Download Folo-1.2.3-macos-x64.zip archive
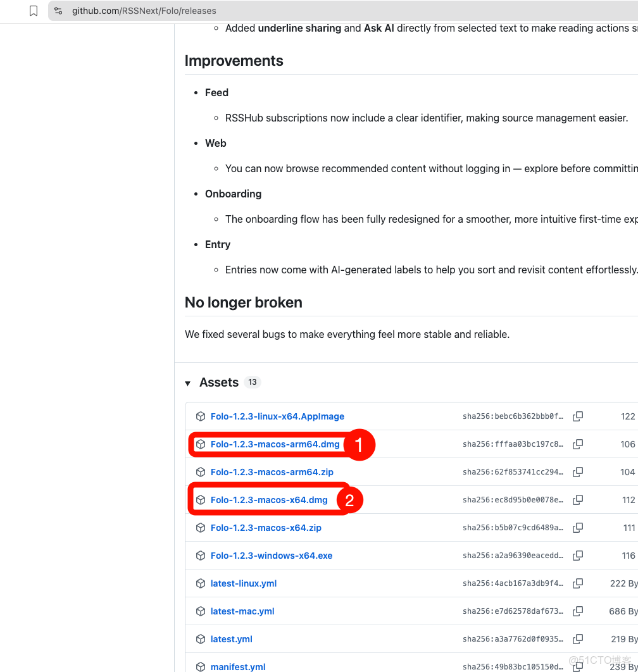This screenshot has height=672, width=638. coord(266,528)
